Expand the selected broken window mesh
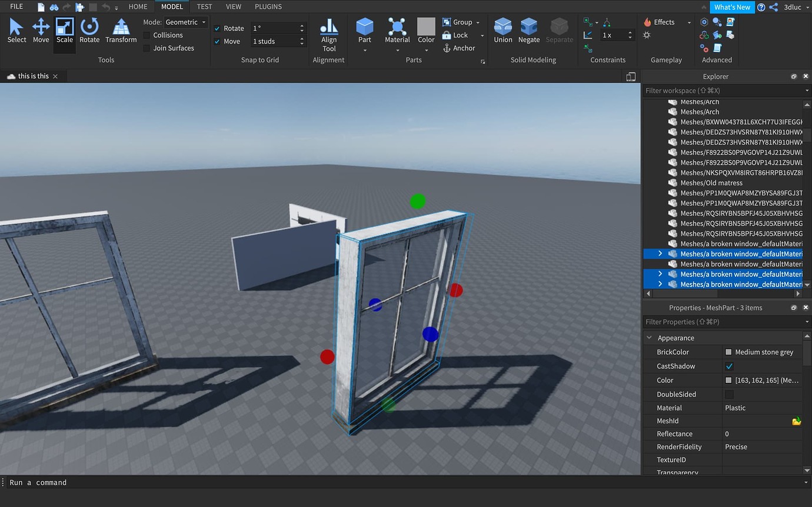Viewport: 812px width, 507px height. pos(660,253)
